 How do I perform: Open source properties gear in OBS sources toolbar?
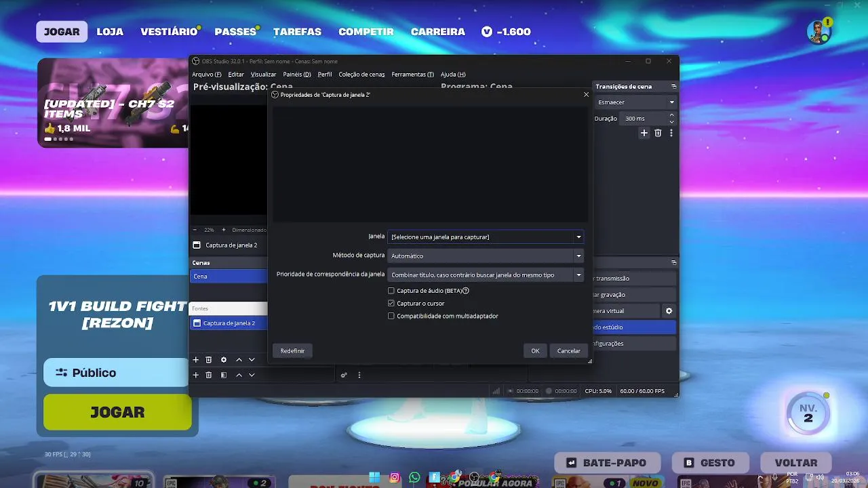point(224,360)
